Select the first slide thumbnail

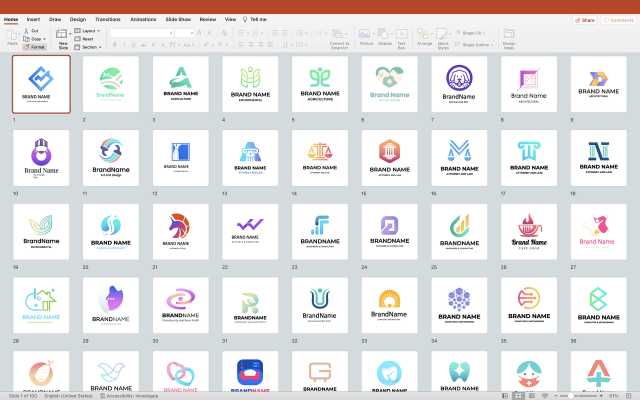pos(41,84)
